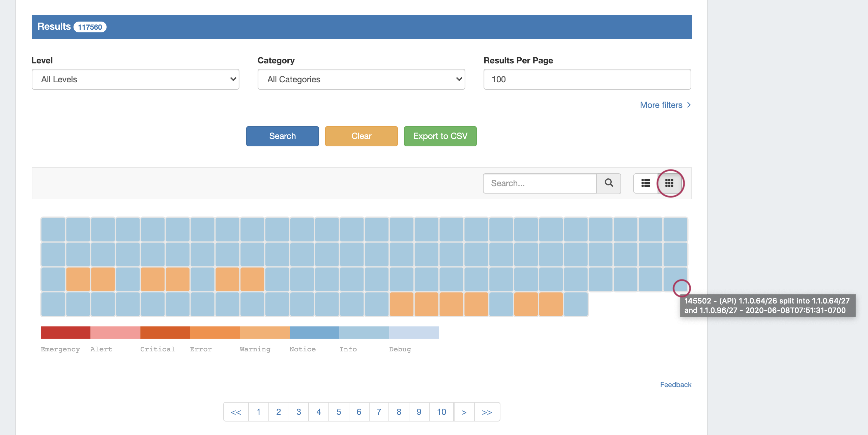Jump to the last page (>>)
Image resolution: width=868 pixels, height=435 pixels.
[x=487, y=412]
